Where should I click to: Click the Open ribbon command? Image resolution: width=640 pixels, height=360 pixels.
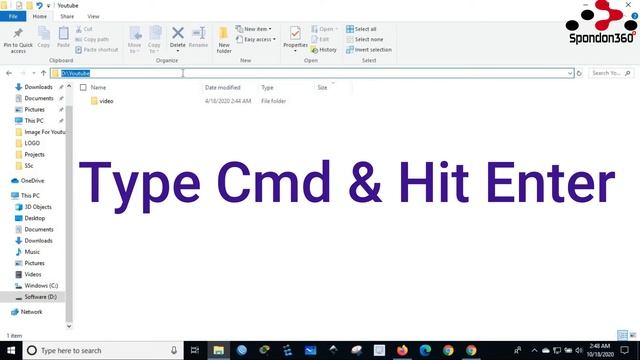[x=325, y=29]
